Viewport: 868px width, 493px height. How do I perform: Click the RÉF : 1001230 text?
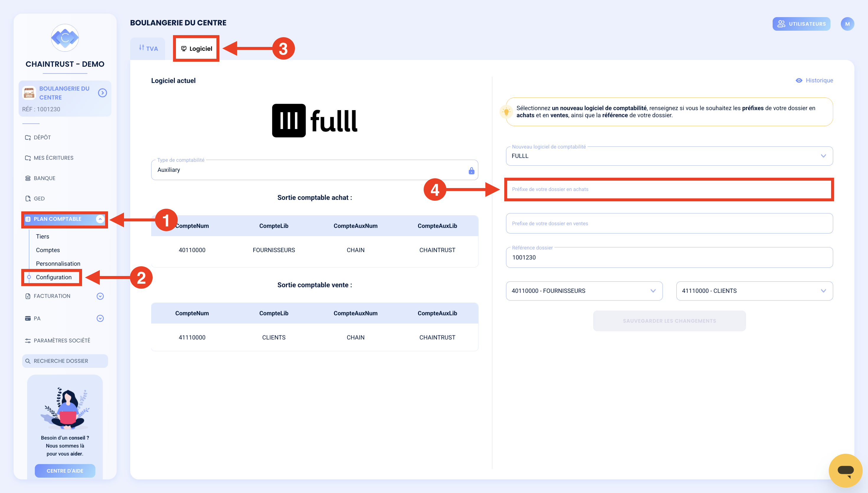(41, 109)
